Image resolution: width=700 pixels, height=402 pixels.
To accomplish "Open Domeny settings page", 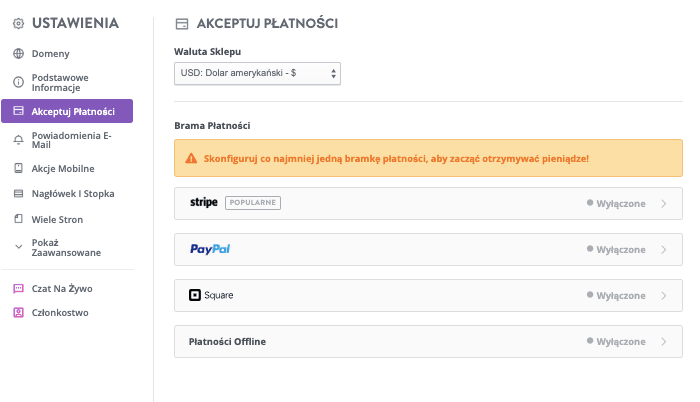I will 50,53.
